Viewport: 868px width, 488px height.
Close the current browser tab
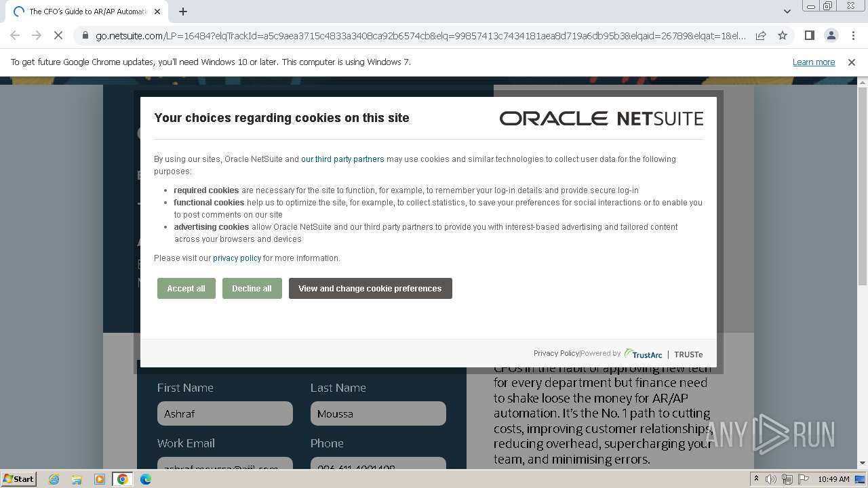(x=157, y=12)
